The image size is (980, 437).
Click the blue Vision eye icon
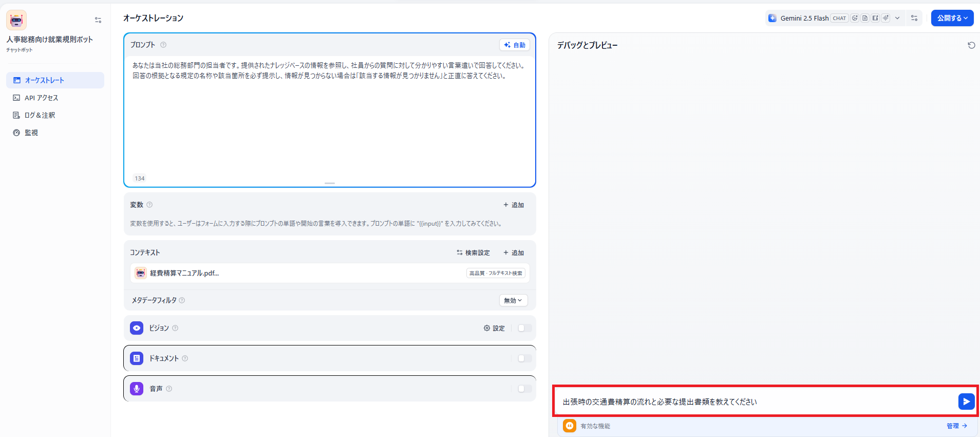pyautogui.click(x=137, y=328)
